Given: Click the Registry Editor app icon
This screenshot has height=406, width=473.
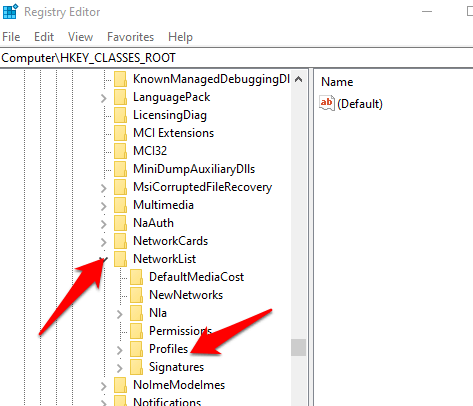Looking at the screenshot, I should pyautogui.click(x=10, y=12).
